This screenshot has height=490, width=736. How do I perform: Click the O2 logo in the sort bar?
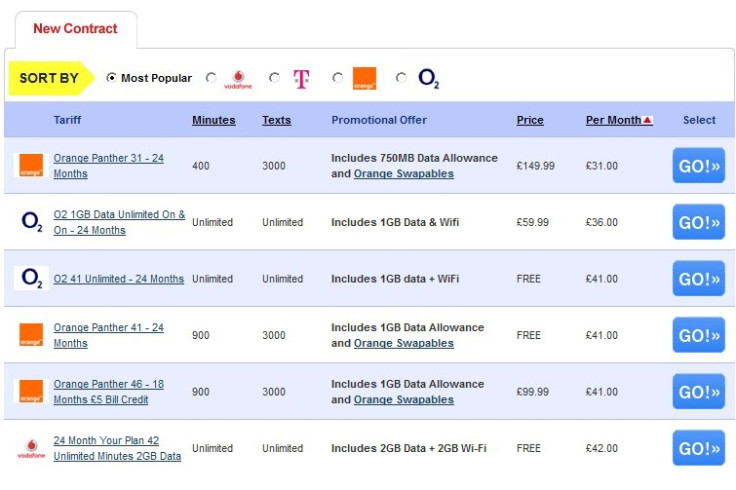click(x=429, y=78)
